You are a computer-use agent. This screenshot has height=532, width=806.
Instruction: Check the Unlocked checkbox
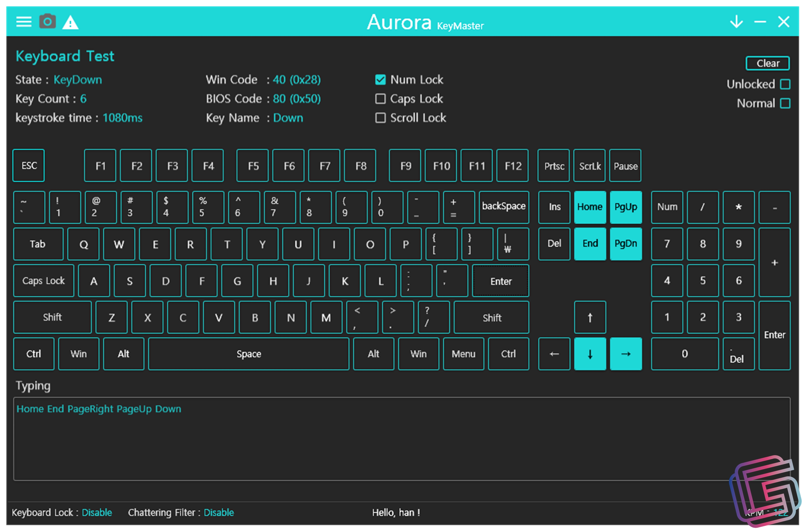tap(785, 84)
